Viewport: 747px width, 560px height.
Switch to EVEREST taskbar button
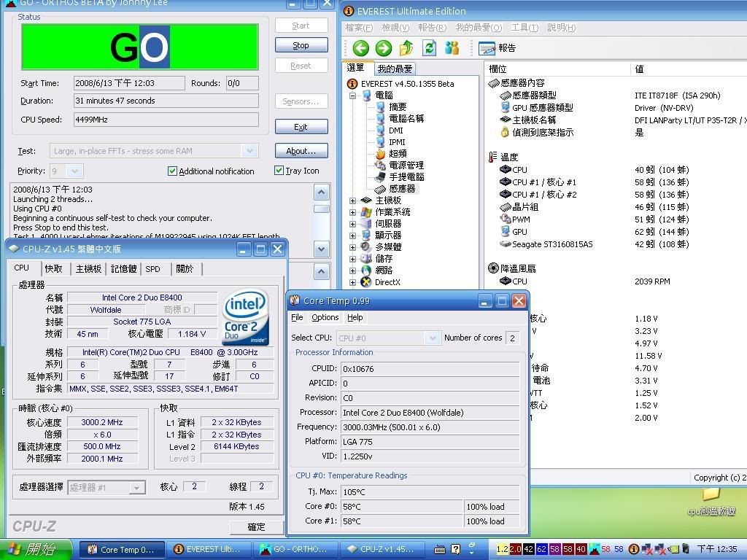tap(208, 550)
